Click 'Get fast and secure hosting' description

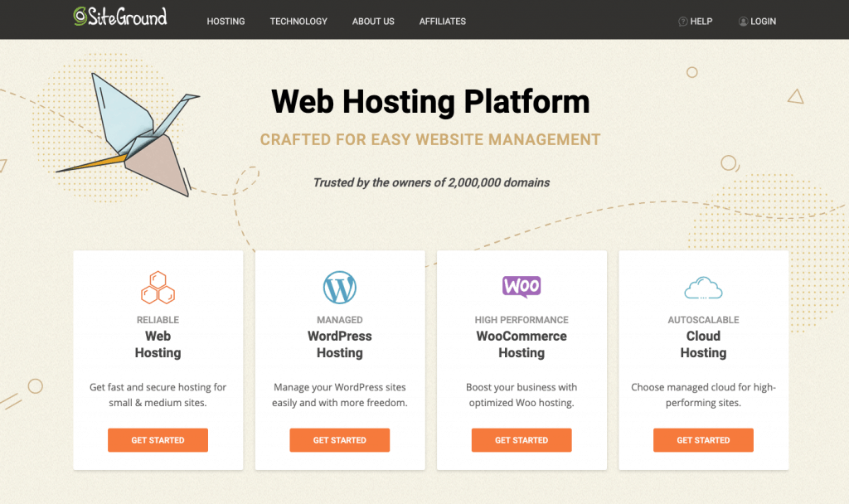158,395
